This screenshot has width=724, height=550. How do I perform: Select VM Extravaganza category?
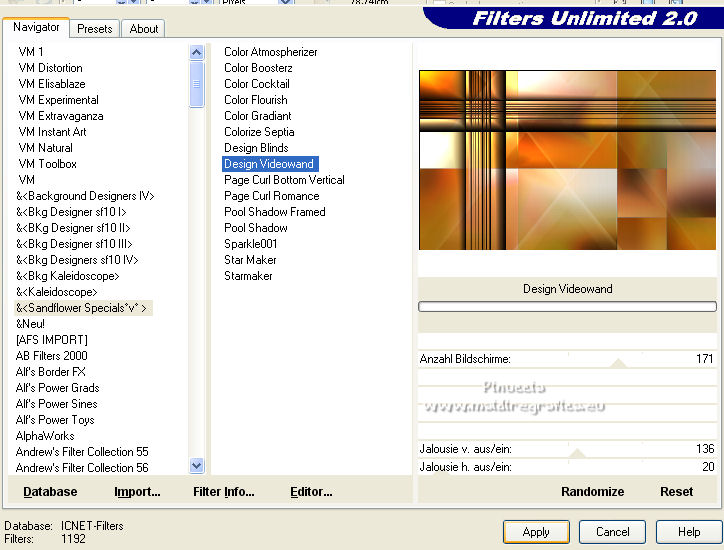[x=60, y=116]
